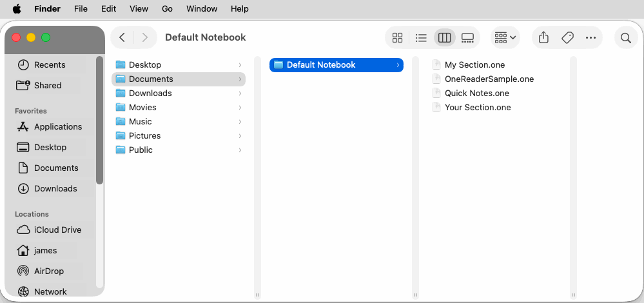The image size is (644, 303).
Task: Open AirDrop from the sidebar
Action: pyautogui.click(x=49, y=271)
